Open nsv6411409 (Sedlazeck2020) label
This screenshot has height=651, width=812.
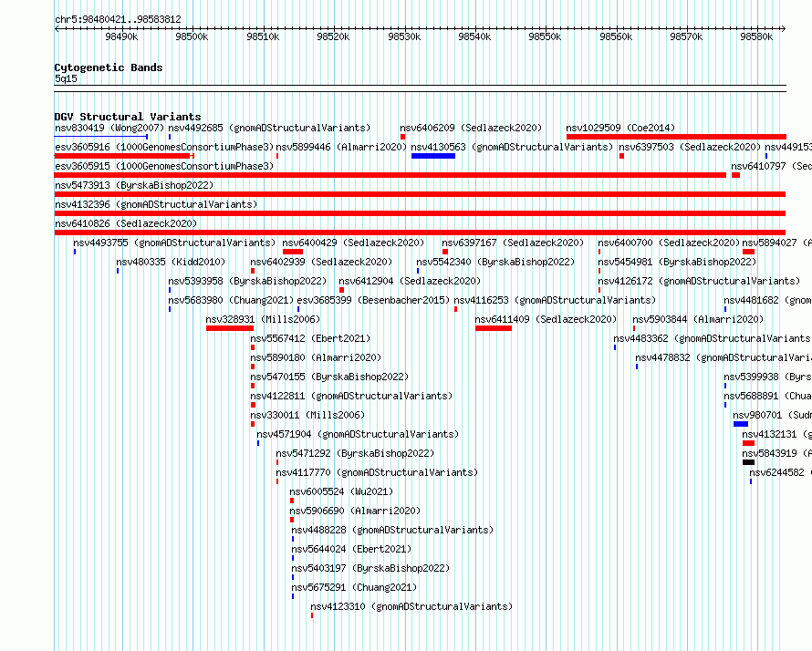(x=546, y=319)
